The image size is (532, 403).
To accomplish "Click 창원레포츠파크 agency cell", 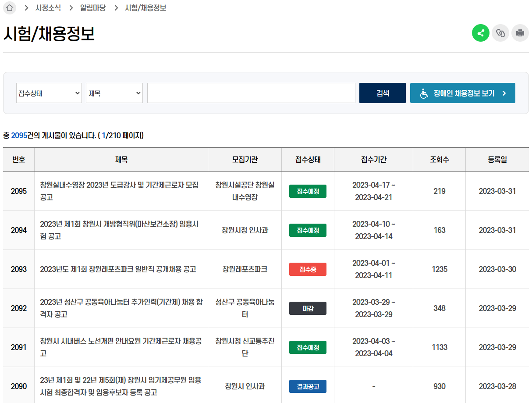I will (x=245, y=269).
